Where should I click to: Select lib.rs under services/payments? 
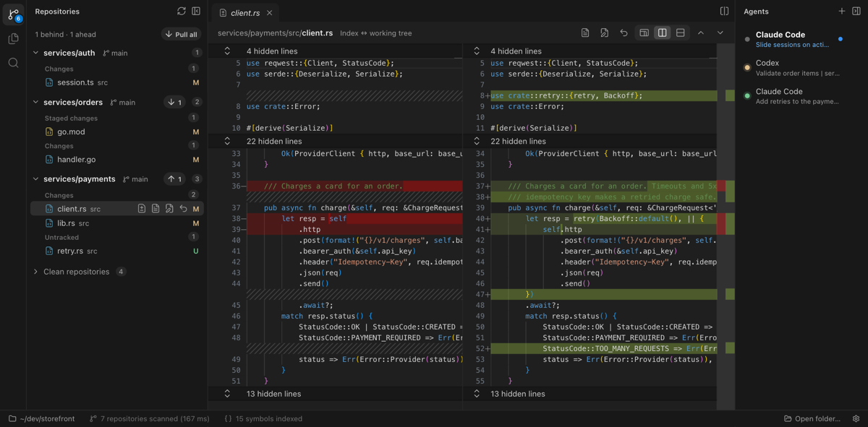pos(117,223)
